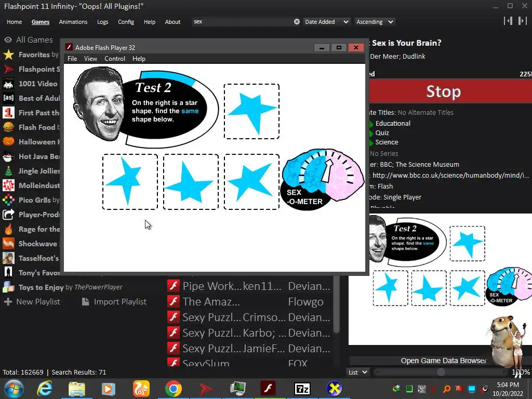The width and height of the screenshot is (532, 399).
Task: Open Flash Player Control menu
Action: [115, 59]
